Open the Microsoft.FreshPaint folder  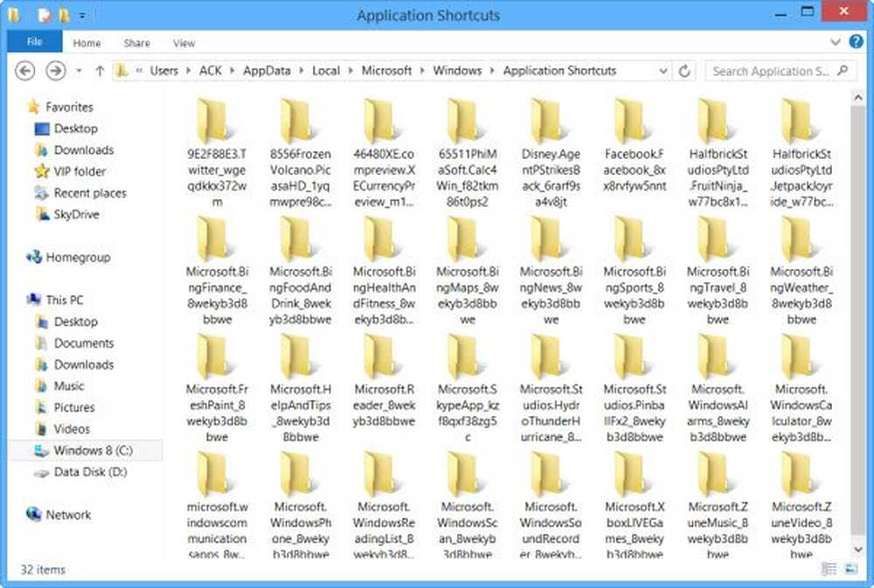click(217, 389)
